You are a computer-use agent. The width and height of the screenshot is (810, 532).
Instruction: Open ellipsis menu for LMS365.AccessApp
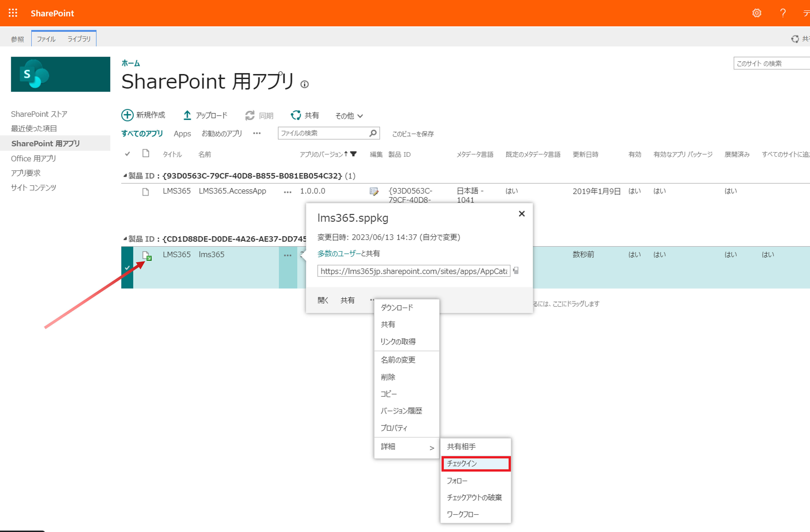pos(288,192)
